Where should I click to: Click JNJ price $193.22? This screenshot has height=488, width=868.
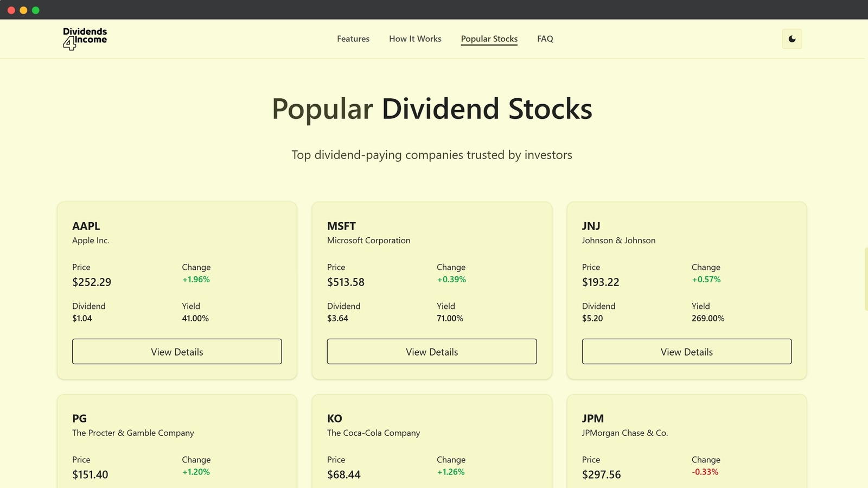[x=601, y=282]
